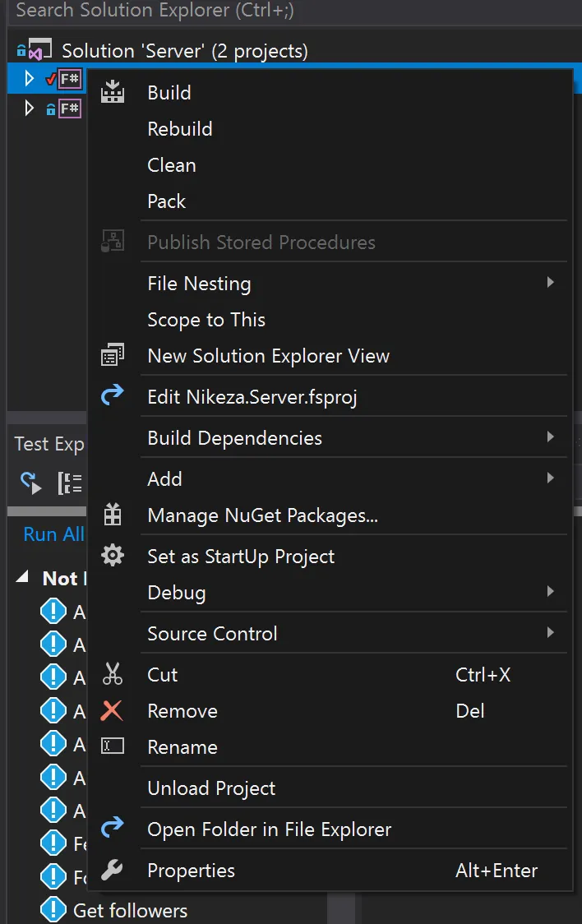Expand the second F# project tree node
The width and height of the screenshot is (582, 924).
30,108
